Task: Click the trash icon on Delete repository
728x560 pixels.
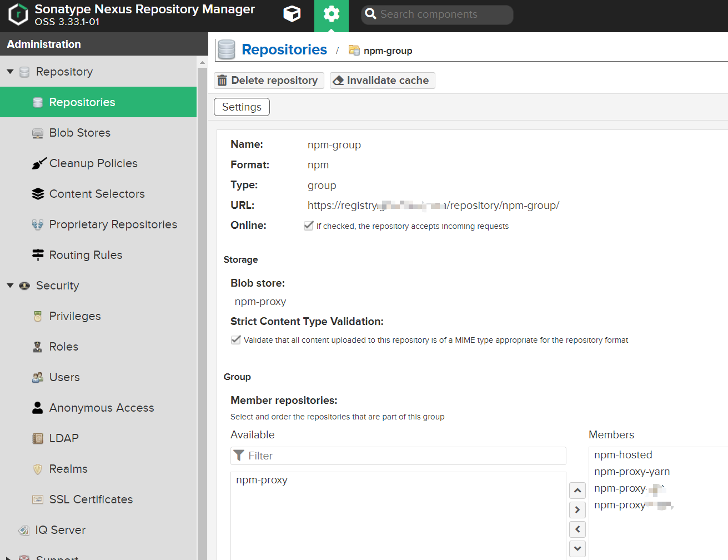Action: pyautogui.click(x=222, y=81)
